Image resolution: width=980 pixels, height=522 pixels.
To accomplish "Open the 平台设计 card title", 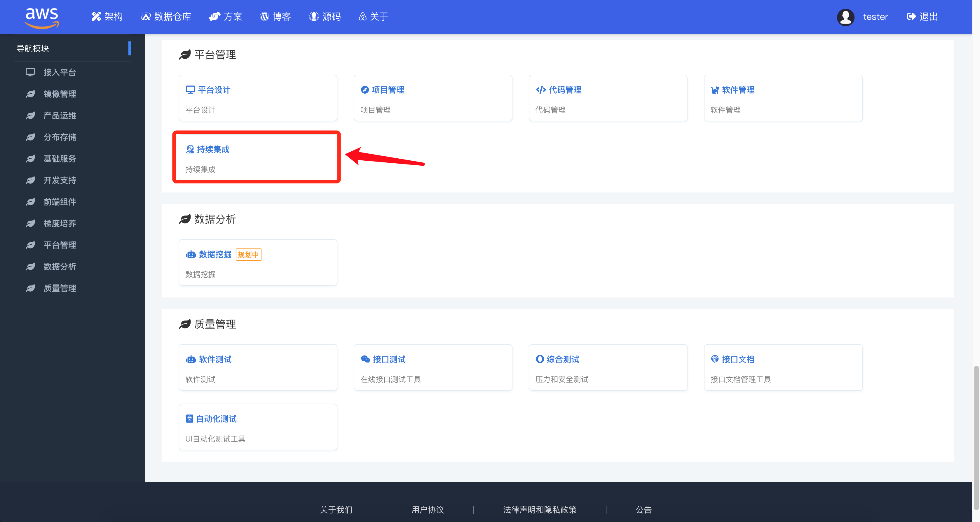I will 214,90.
